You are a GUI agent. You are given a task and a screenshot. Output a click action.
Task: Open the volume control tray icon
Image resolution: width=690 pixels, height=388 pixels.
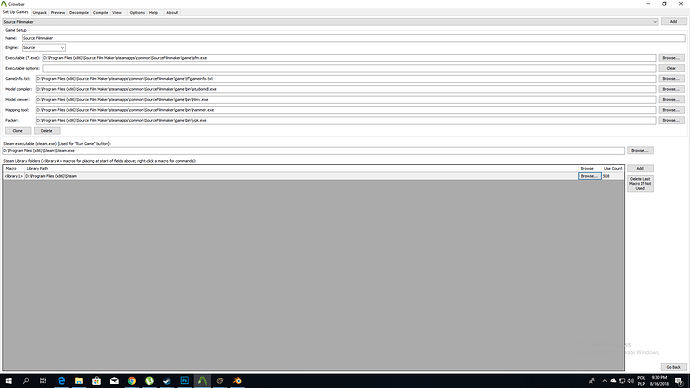[630, 381]
